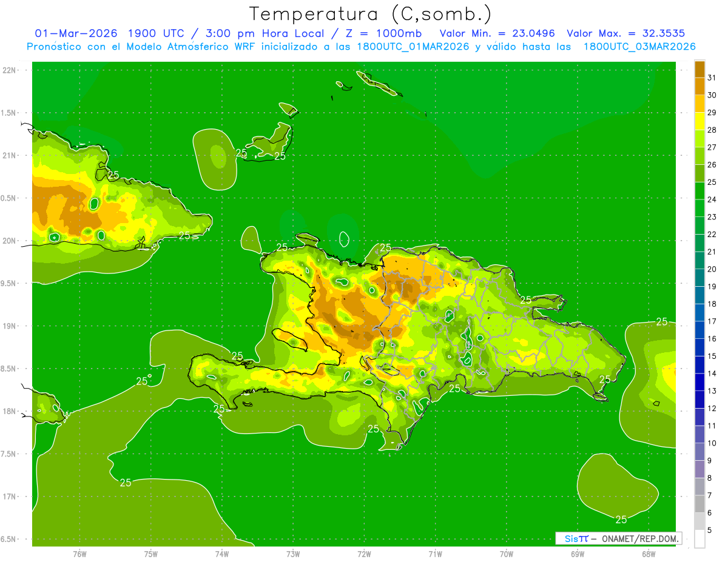Click the "1800UTC_03MAR2026" valid-until time

[639, 47]
